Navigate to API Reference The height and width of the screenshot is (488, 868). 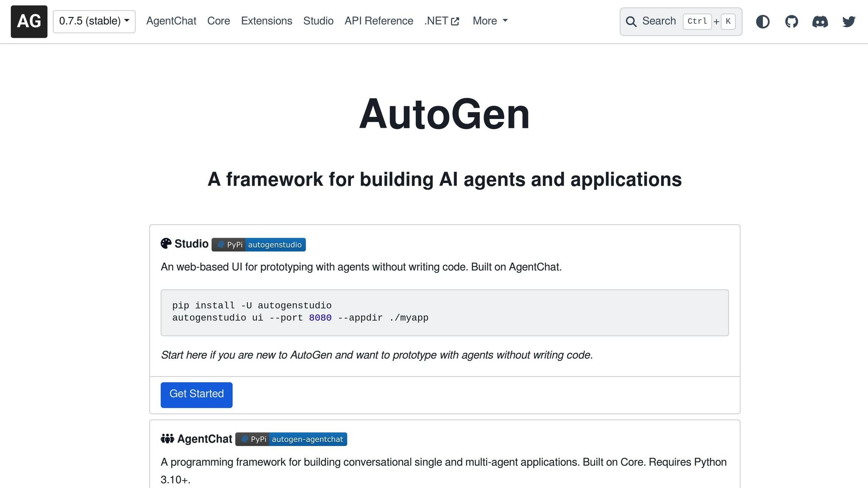[x=379, y=21]
